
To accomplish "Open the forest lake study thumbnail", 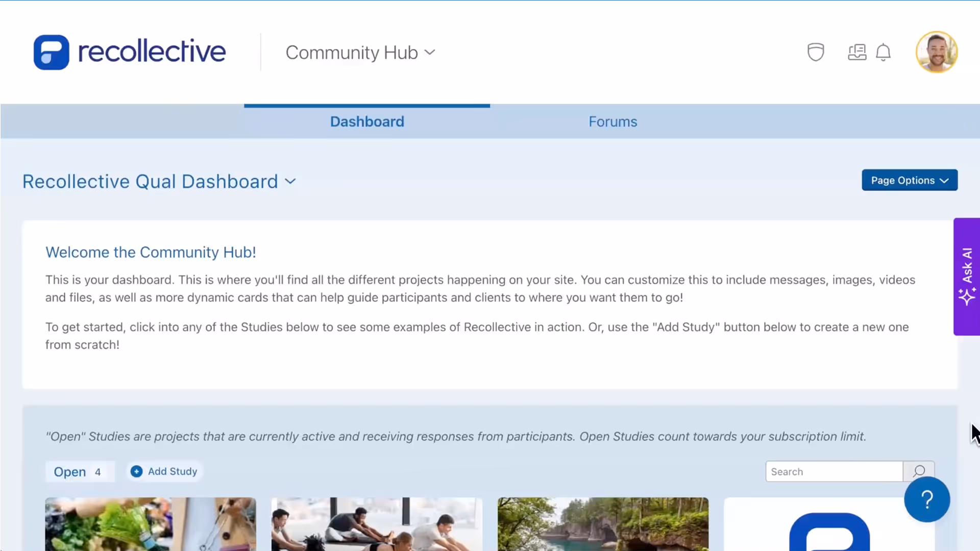I will click(603, 524).
